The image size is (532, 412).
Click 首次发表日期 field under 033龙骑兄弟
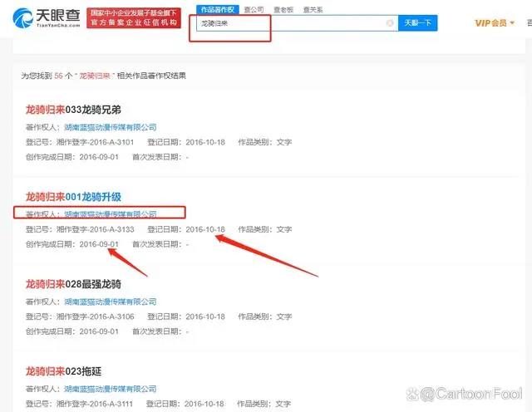pos(160,157)
